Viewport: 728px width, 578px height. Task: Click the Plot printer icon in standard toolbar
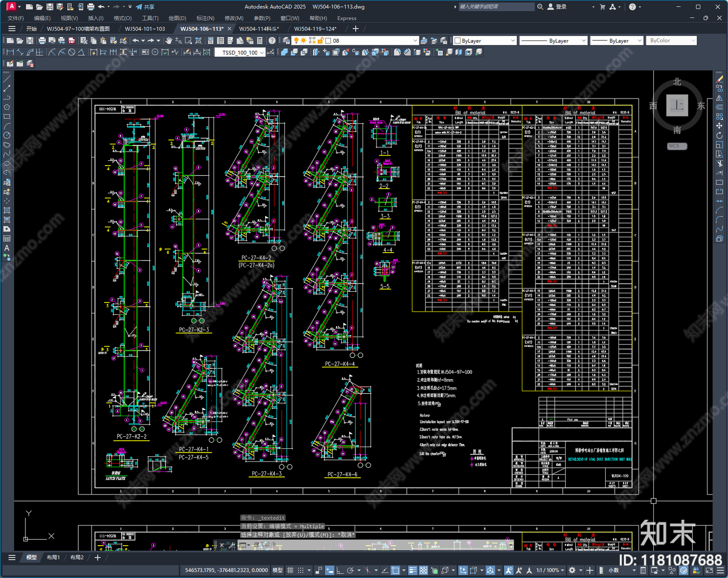(x=42, y=41)
